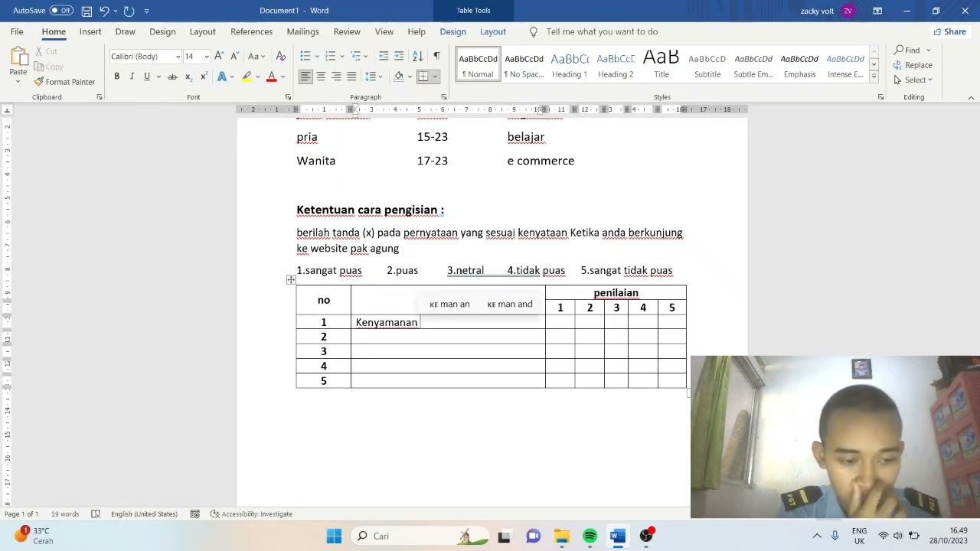Click Replace in Editing group
980x551 pixels.
click(x=913, y=65)
